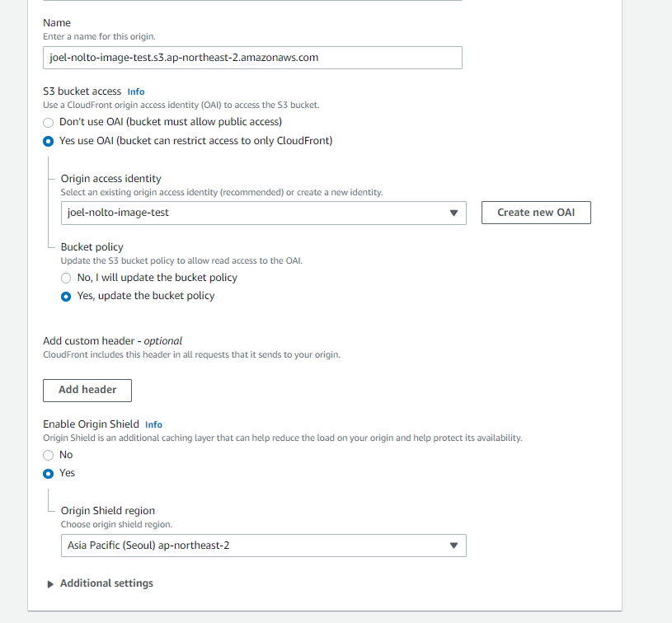Open the Origin access identity dropdown arrow
This screenshot has height=623, width=672.
tap(453, 213)
